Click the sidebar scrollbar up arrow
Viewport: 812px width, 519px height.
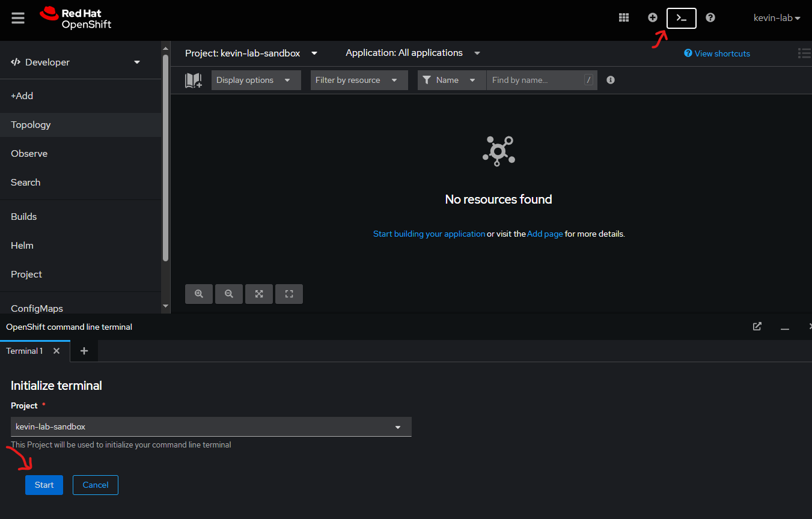166,48
